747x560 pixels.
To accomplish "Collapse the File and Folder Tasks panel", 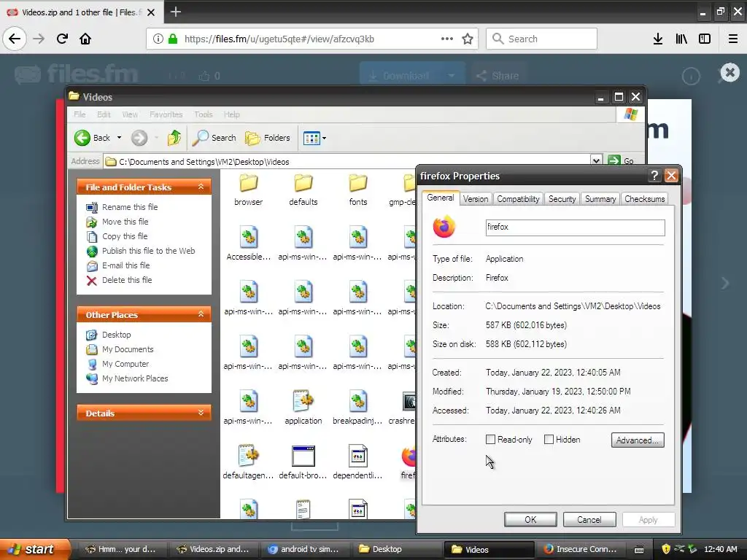I will pos(201,187).
